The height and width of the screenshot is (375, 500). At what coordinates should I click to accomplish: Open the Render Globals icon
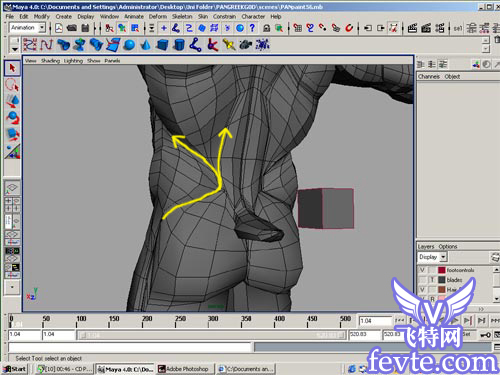tap(440, 28)
